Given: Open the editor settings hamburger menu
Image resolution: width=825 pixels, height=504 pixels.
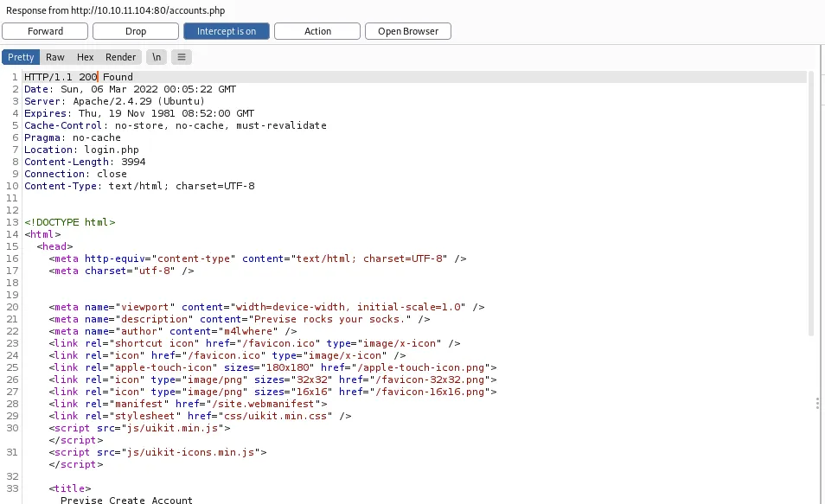Looking at the screenshot, I should click(x=182, y=57).
